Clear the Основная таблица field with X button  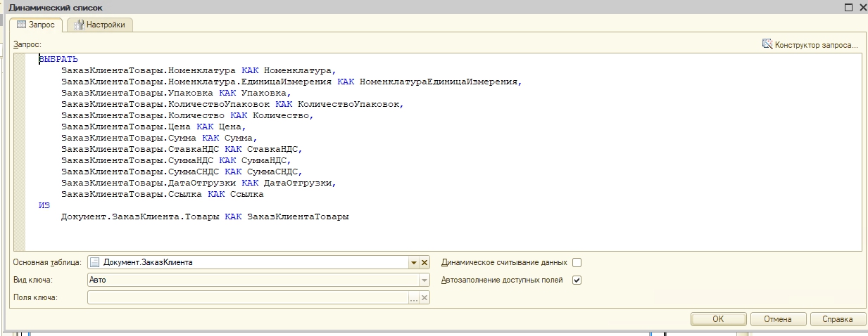click(424, 263)
